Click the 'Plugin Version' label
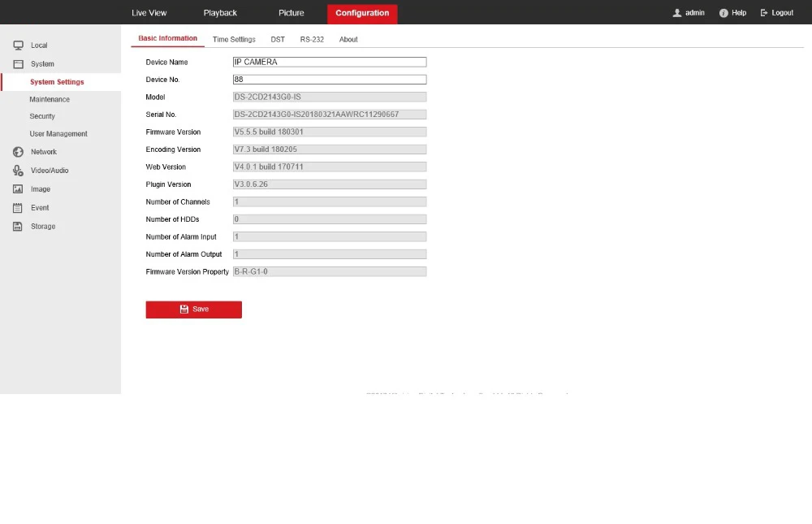 (x=168, y=184)
